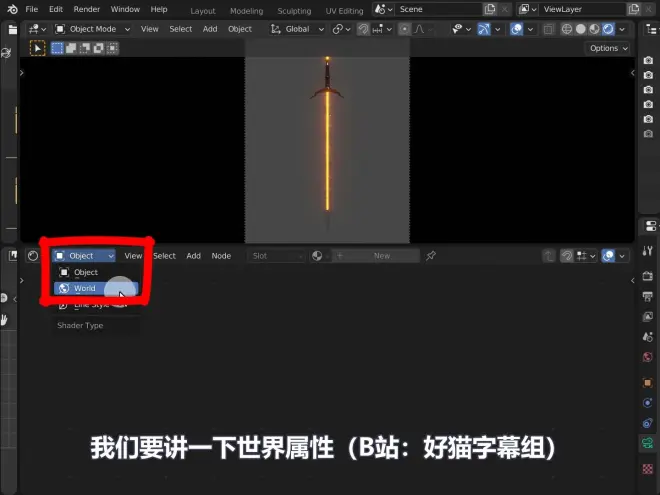The image size is (660, 495).
Task: Click the Blender logo icon
Action: click(12, 9)
